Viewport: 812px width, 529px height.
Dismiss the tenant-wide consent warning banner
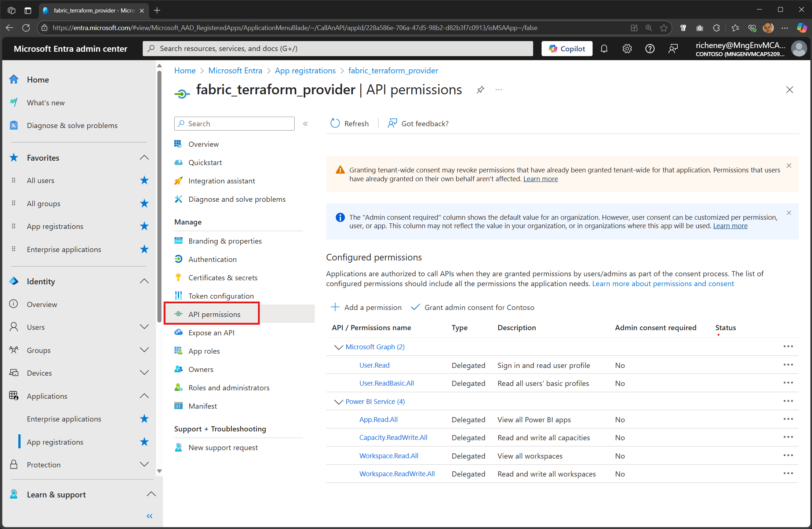point(789,165)
